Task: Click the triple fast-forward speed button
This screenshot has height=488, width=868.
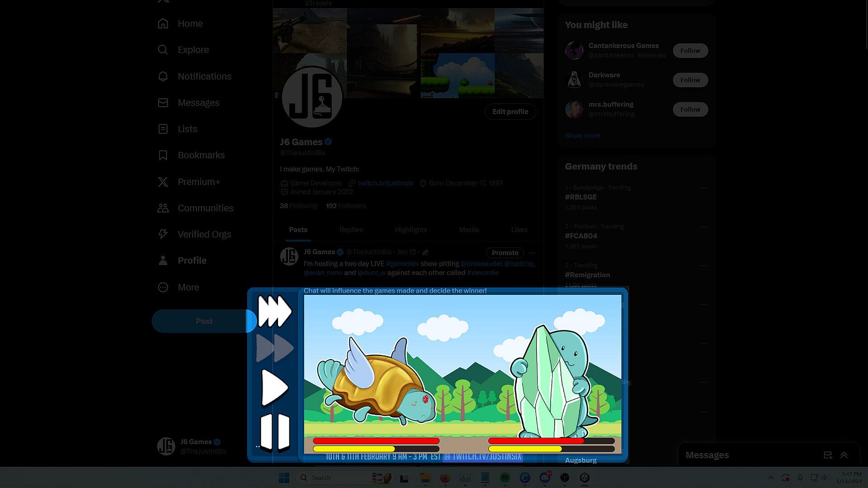Action: [x=274, y=311]
